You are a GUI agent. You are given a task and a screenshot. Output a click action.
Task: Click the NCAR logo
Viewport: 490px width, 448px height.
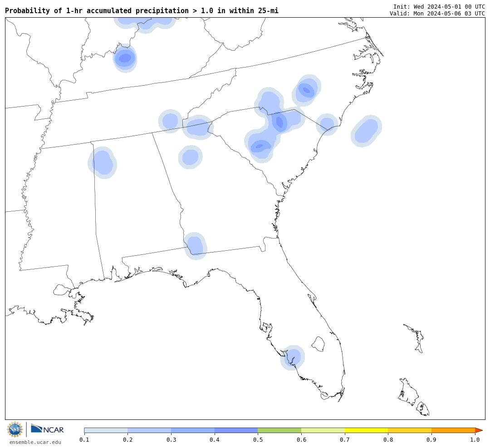tap(47, 429)
